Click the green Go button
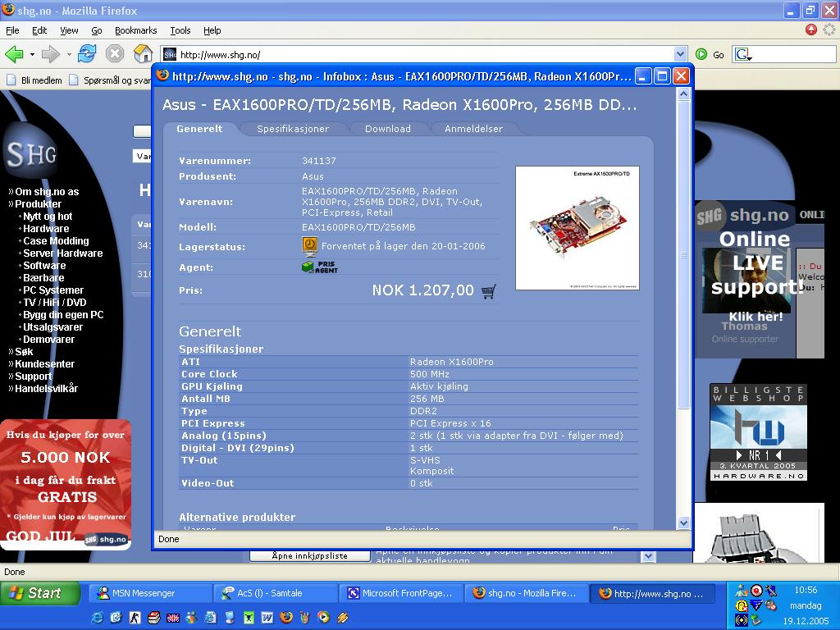This screenshot has height=630, width=840. (710, 55)
